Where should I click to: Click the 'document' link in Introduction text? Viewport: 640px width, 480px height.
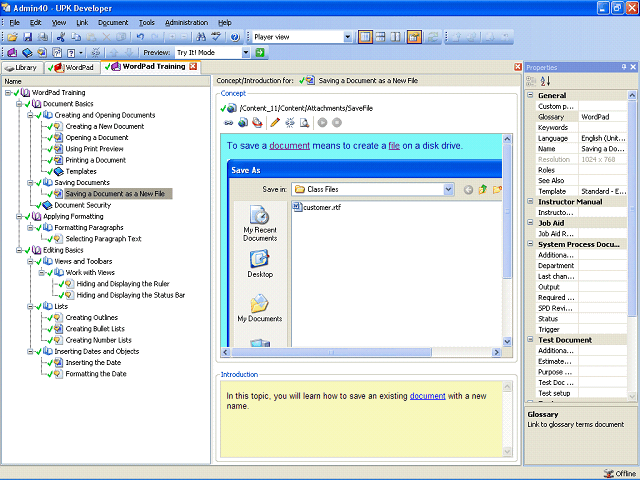427,396
